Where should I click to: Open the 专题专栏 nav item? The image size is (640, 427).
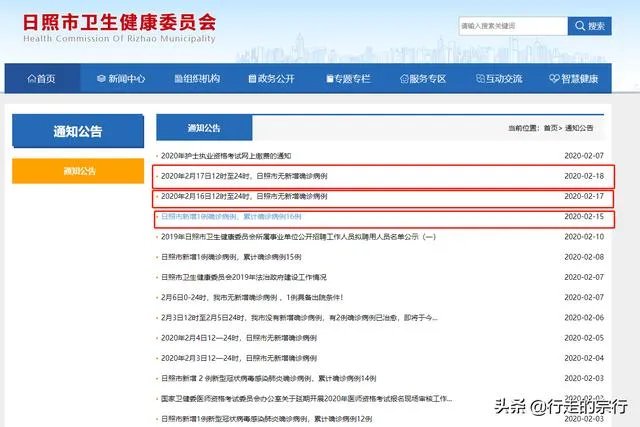tap(348, 79)
